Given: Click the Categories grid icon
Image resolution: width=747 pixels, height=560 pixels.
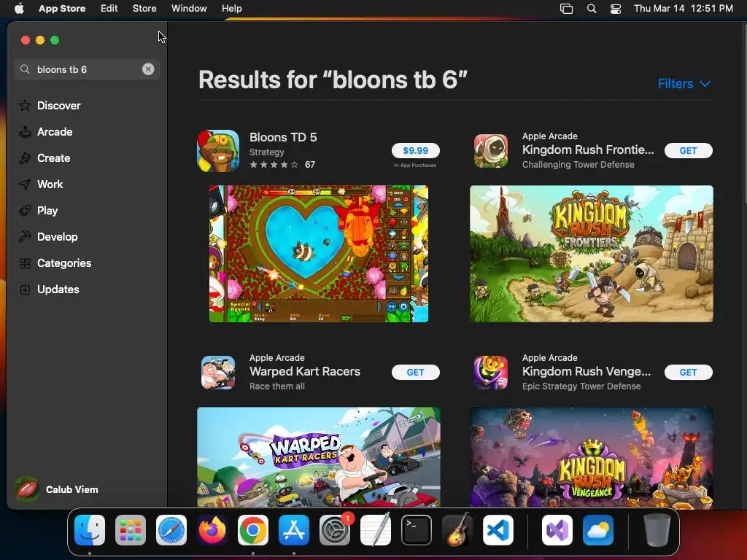Looking at the screenshot, I should point(25,262).
